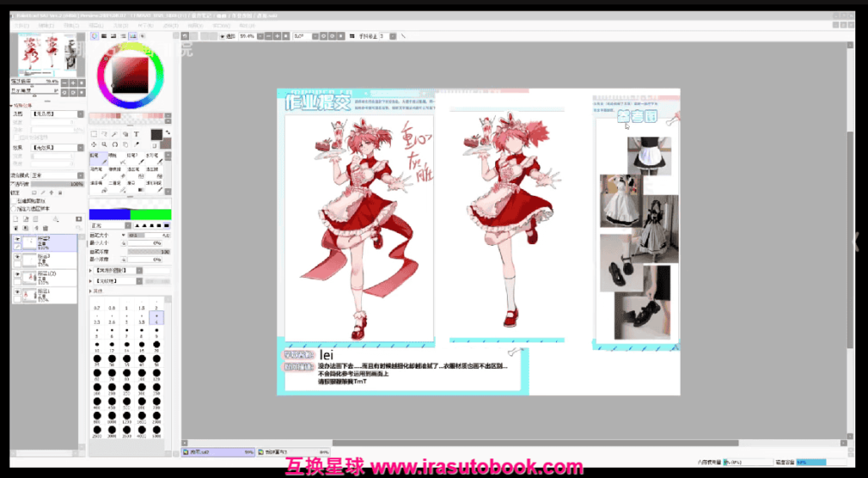Select the lasso selection tool
This screenshot has height=478, width=868.
pyautogui.click(x=104, y=134)
